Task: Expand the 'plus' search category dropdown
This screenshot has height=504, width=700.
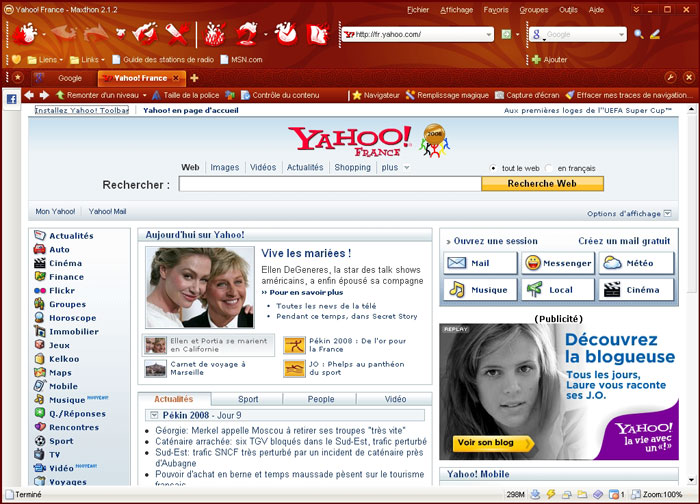Action: [x=406, y=168]
